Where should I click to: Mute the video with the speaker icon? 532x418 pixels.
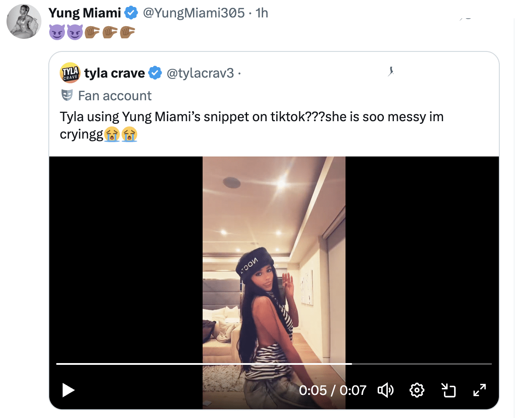[385, 390]
